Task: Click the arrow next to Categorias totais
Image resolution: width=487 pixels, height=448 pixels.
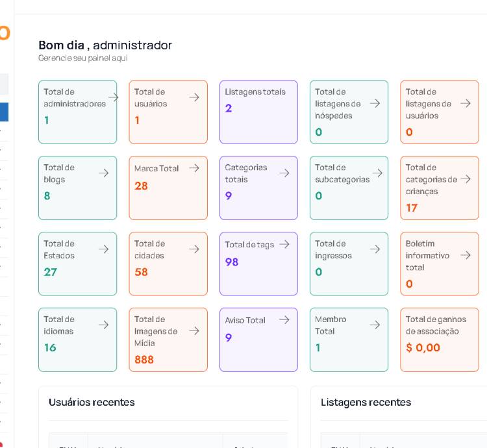Action: click(284, 173)
